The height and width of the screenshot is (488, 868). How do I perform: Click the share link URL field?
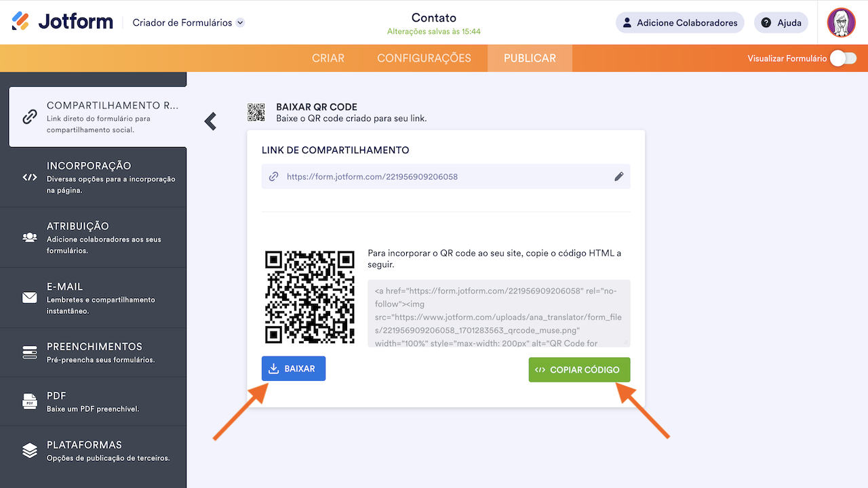coord(446,176)
